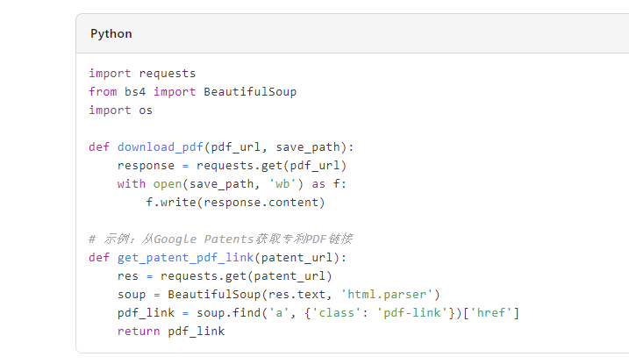Click the "import os" line
The height and width of the screenshot is (364, 629).
[x=121, y=110]
